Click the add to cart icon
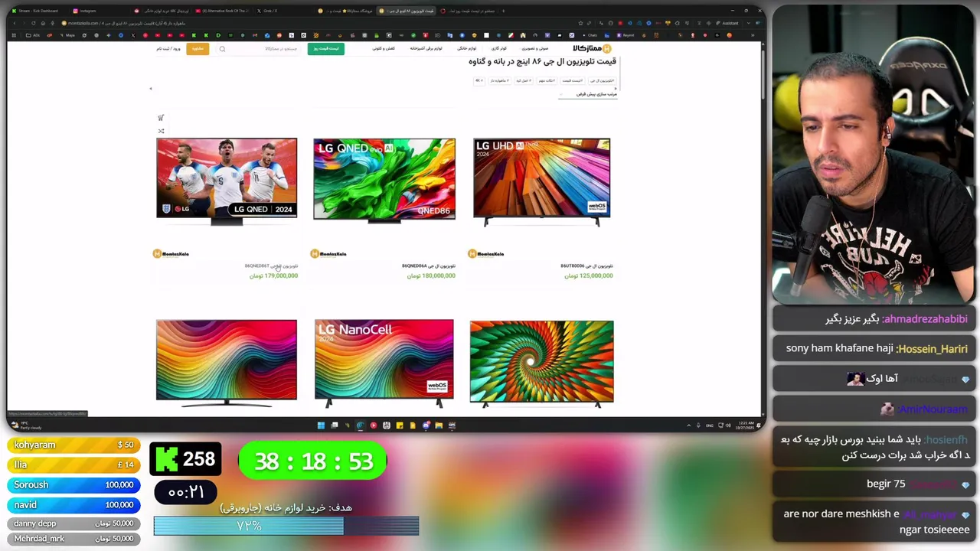 161,118
